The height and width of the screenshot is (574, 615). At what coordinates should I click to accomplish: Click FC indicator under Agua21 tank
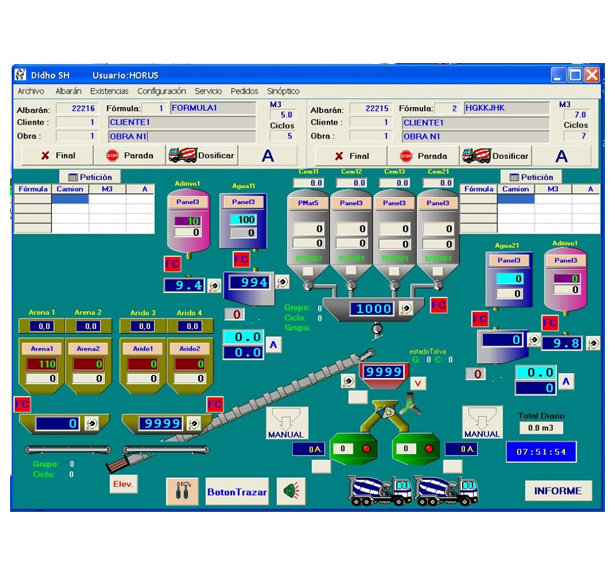480,319
